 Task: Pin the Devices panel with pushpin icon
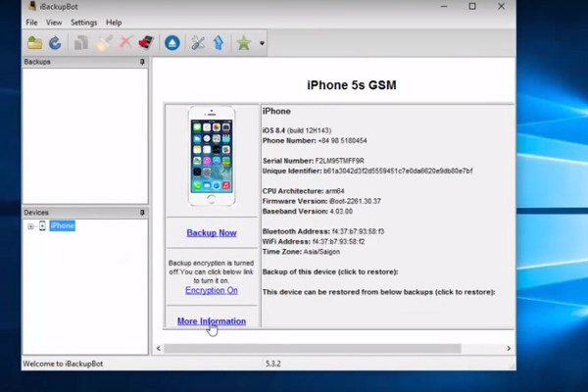[x=142, y=213]
